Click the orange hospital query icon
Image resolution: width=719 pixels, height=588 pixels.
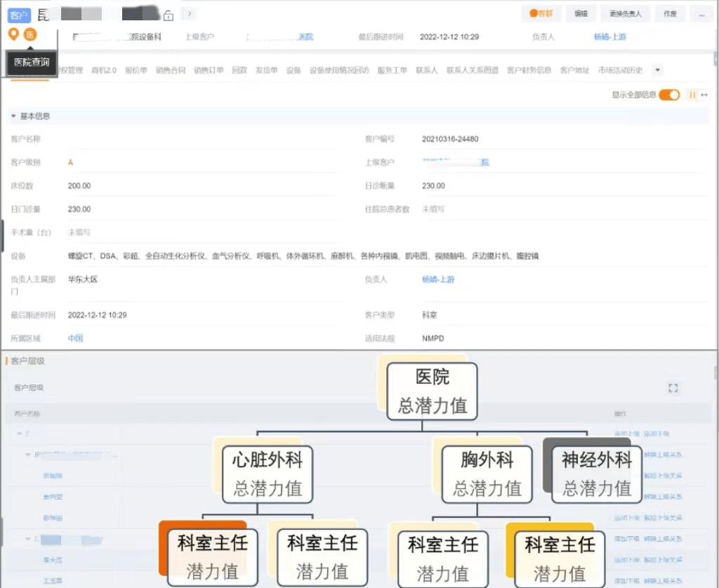point(30,34)
